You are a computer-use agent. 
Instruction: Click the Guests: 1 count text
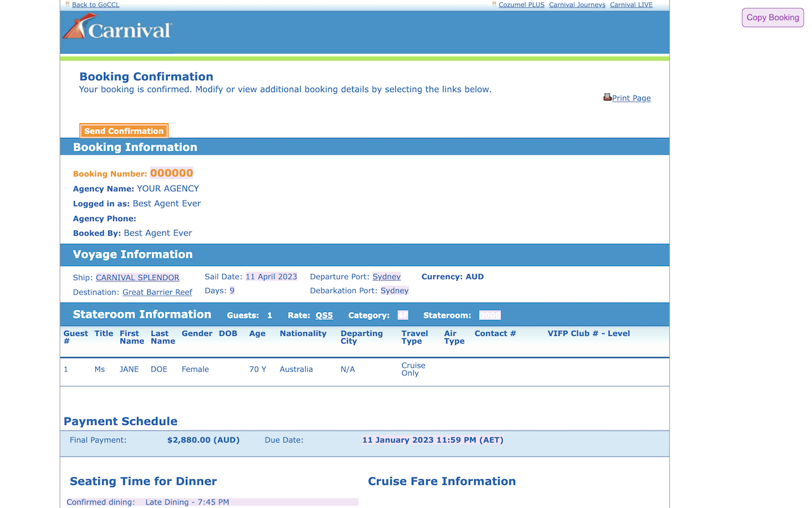point(249,316)
